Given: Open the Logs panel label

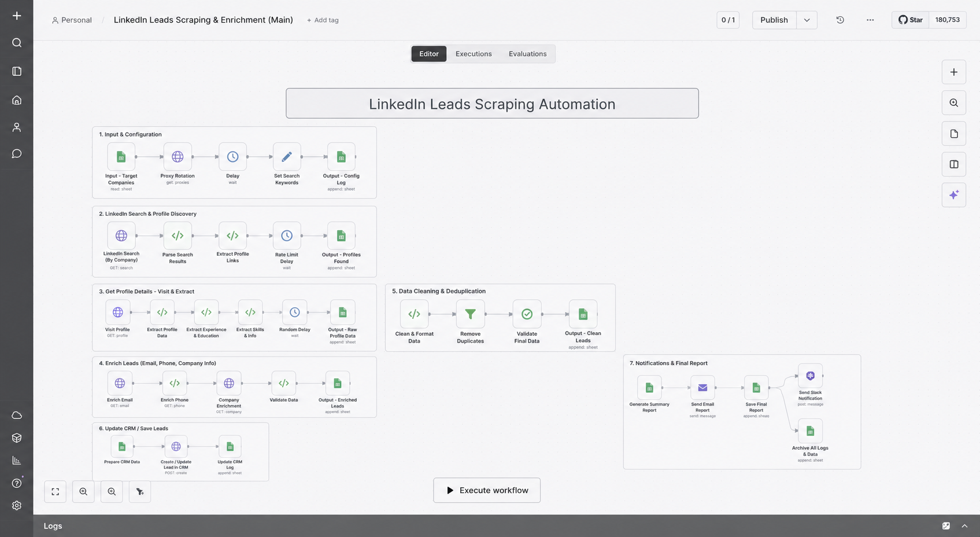Looking at the screenshot, I should pyautogui.click(x=53, y=526).
